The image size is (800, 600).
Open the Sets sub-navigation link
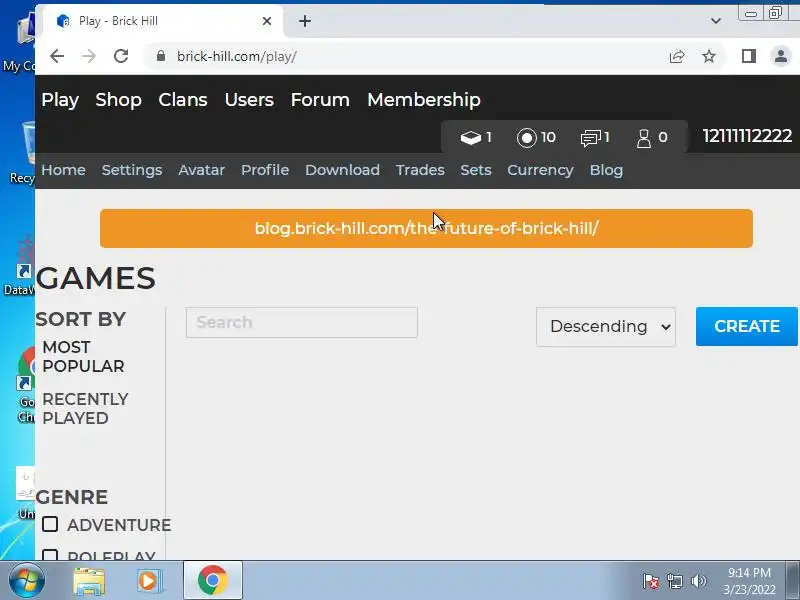tap(476, 170)
